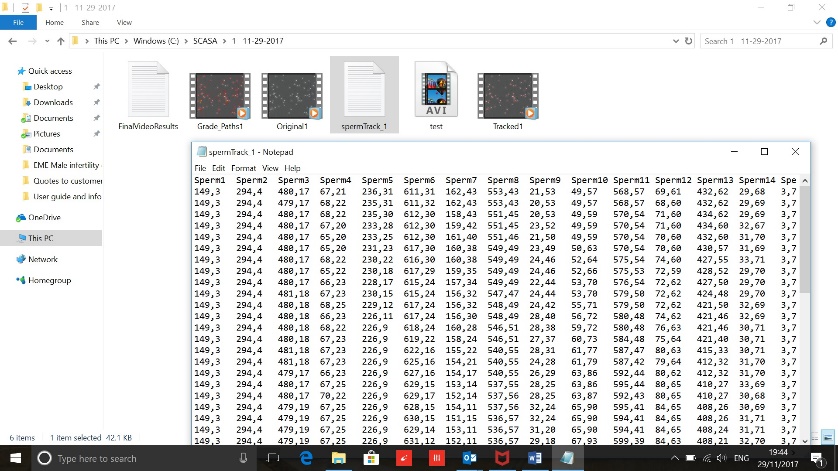The height and width of the screenshot is (471, 838).
Task: Open the View ribbon tab in Explorer
Action: coord(124,22)
